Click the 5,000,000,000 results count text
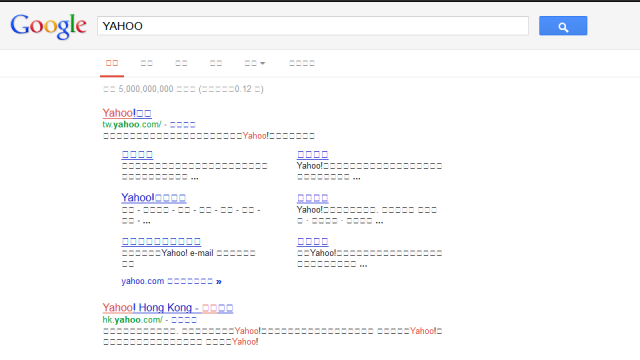The height and width of the screenshot is (360, 640). click(x=183, y=89)
